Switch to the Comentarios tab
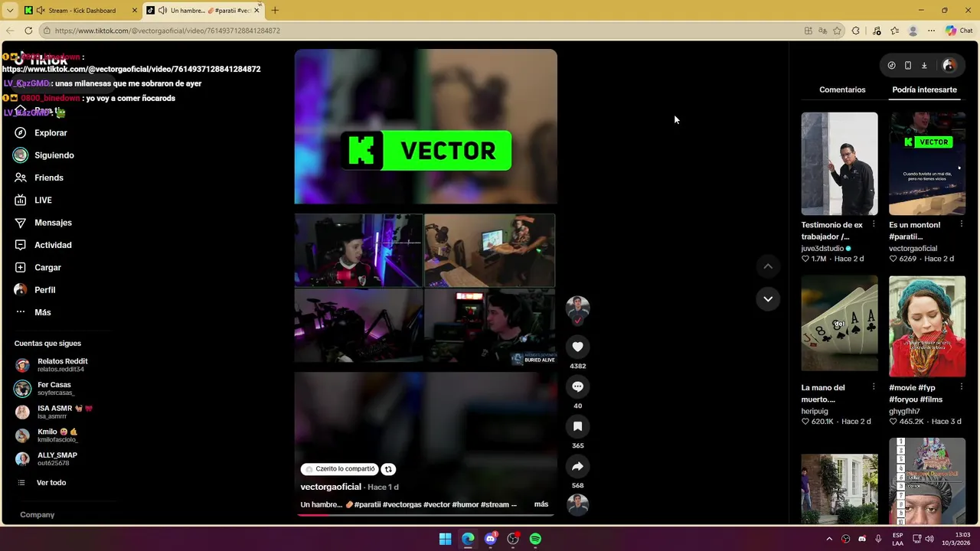The height and width of the screenshot is (551, 980). click(x=842, y=90)
